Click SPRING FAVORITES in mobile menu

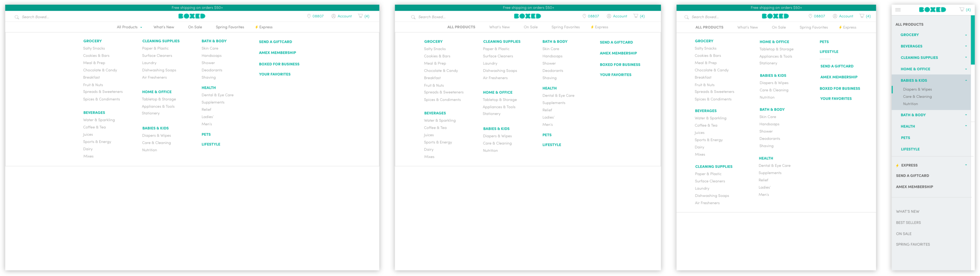[x=913, y=245]
